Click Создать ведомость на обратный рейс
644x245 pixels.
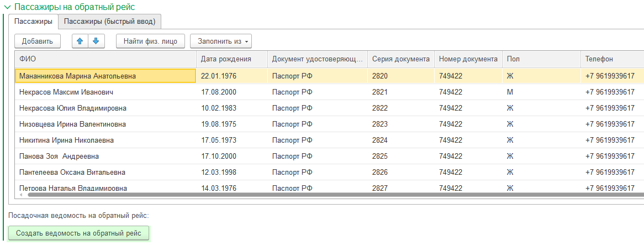78,233
